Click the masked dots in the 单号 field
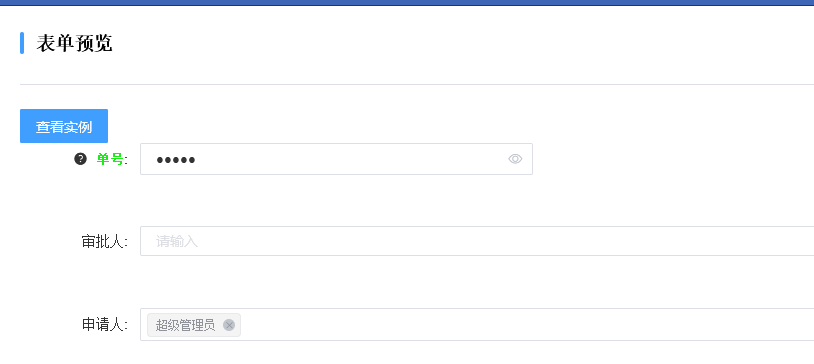The image size is (814, 364). pos(175,160)
